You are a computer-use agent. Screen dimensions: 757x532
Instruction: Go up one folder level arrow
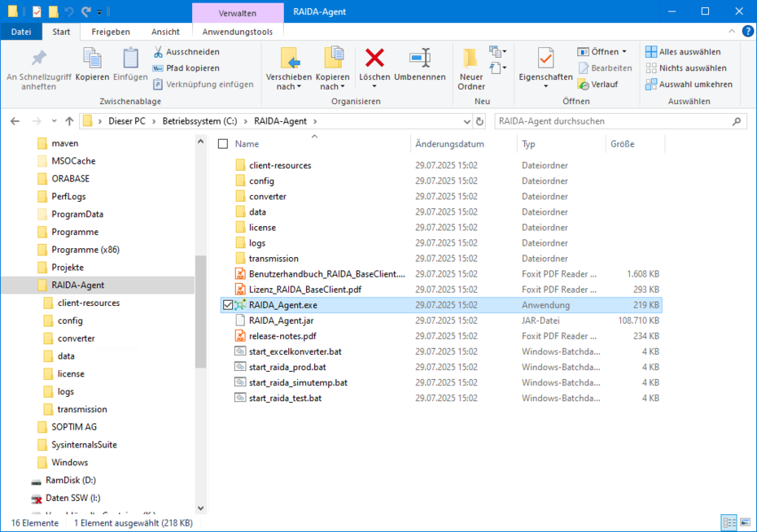coord(69,121)
